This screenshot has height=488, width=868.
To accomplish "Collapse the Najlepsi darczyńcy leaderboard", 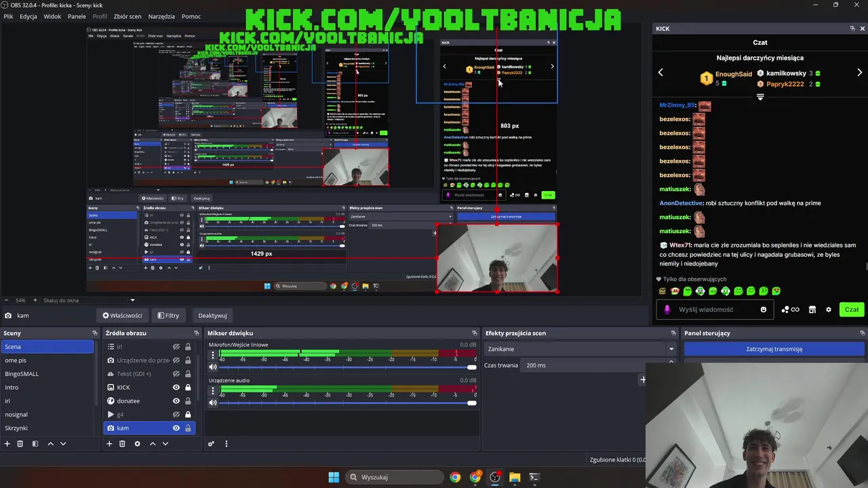I will click(x=760, y=97).
